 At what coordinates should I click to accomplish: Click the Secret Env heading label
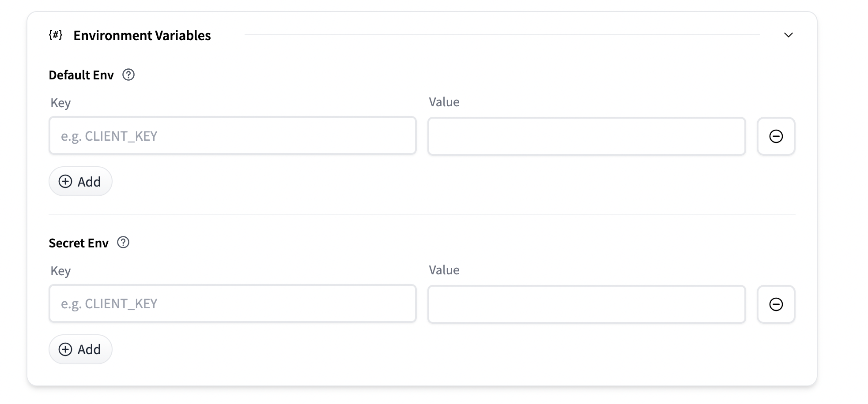79,243
